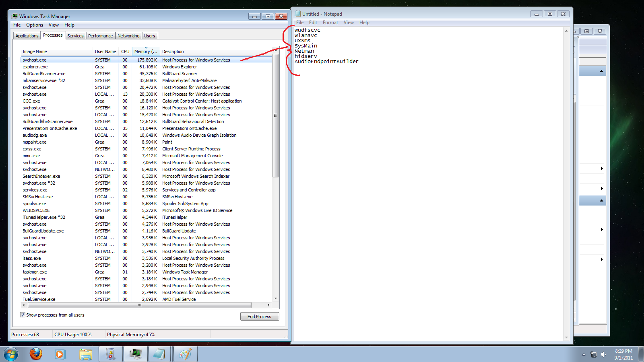Screen dimensions: 644x362
Task: Select the iTunesHelper.exe *32 process
Action: (x=147, y=217)
